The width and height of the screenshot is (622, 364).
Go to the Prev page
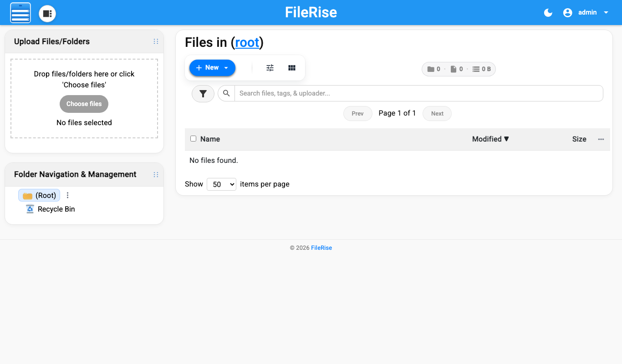click(358, 114)
